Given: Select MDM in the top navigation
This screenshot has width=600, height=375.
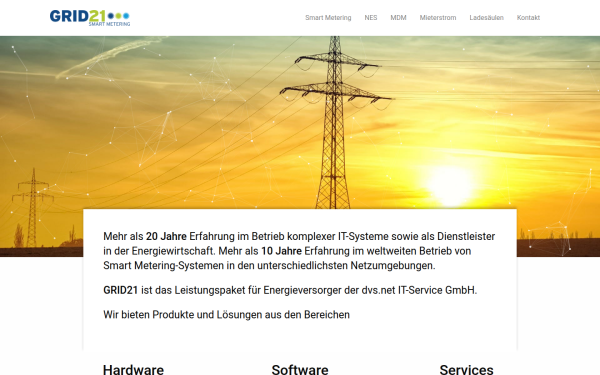Looking at the screenshot, I should tap(398, 18).
